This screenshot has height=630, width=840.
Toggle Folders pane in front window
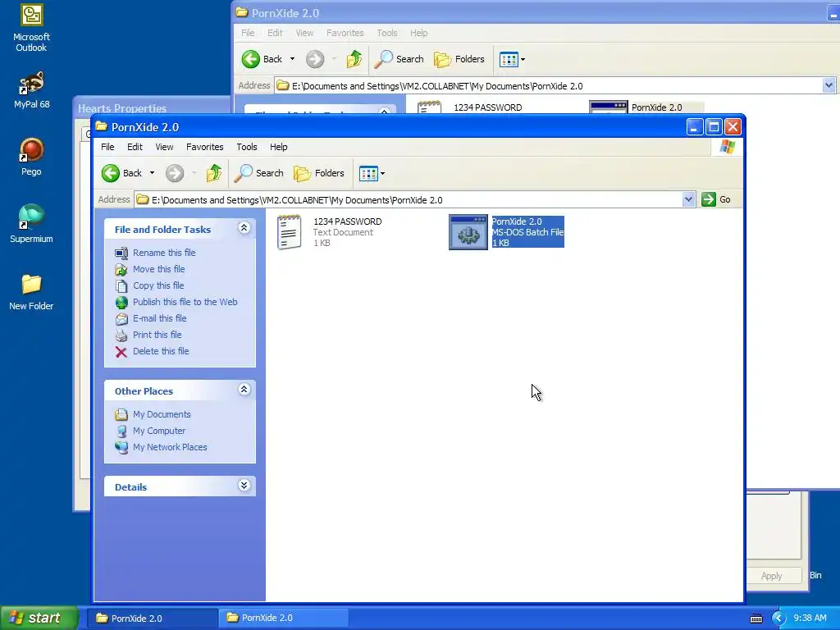click(319, 173)
